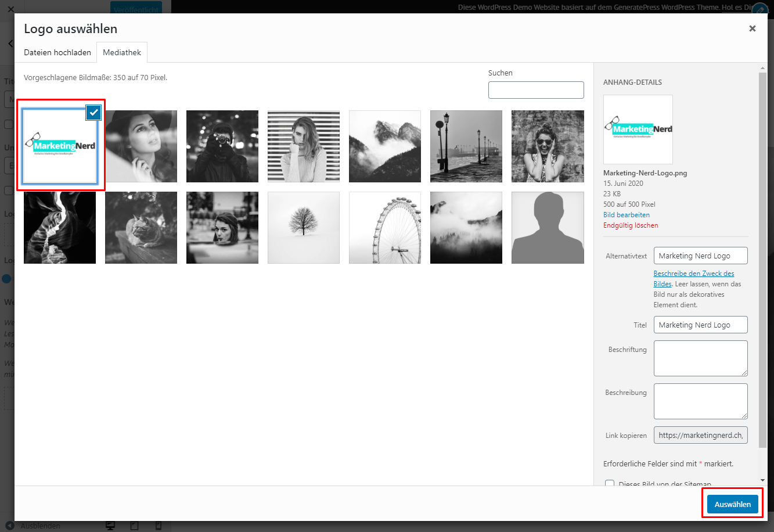Click the logo preview in Anhang-Details
The height and width of the screenshot is (532, 774).
point(638,130)
